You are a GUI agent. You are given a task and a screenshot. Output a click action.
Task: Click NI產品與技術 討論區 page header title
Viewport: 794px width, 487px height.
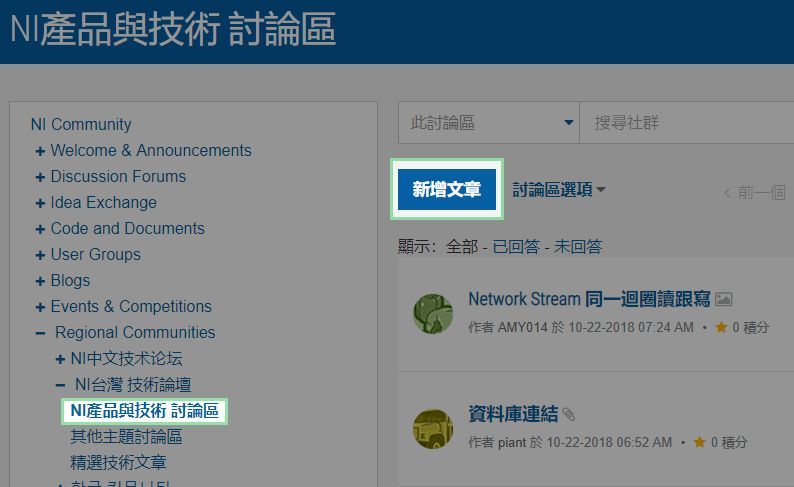point(173,30)
